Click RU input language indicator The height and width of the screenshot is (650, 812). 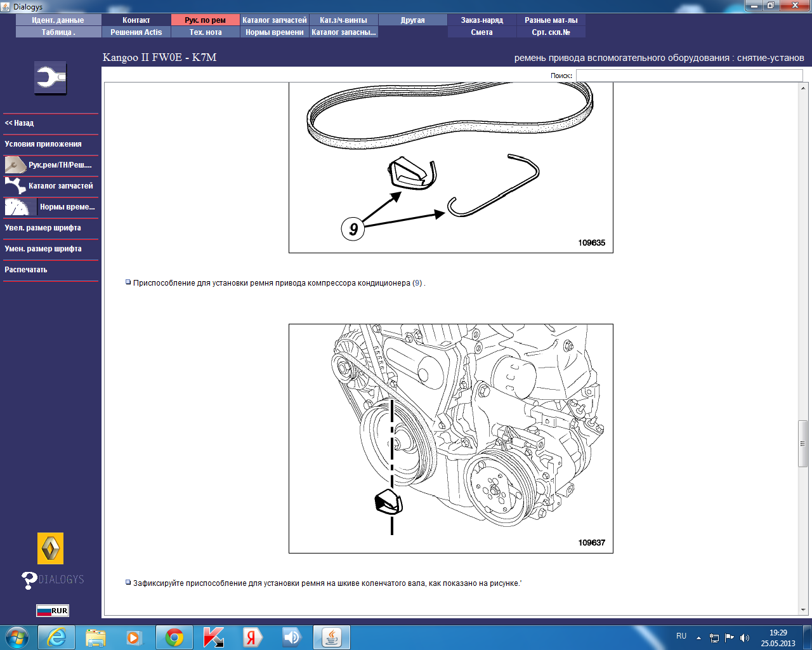pyautogui.click(x=681, y=636)
